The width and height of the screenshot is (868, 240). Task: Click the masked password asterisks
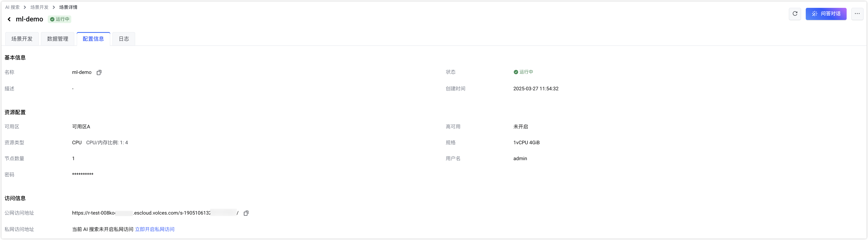click(x=83, y=174)
